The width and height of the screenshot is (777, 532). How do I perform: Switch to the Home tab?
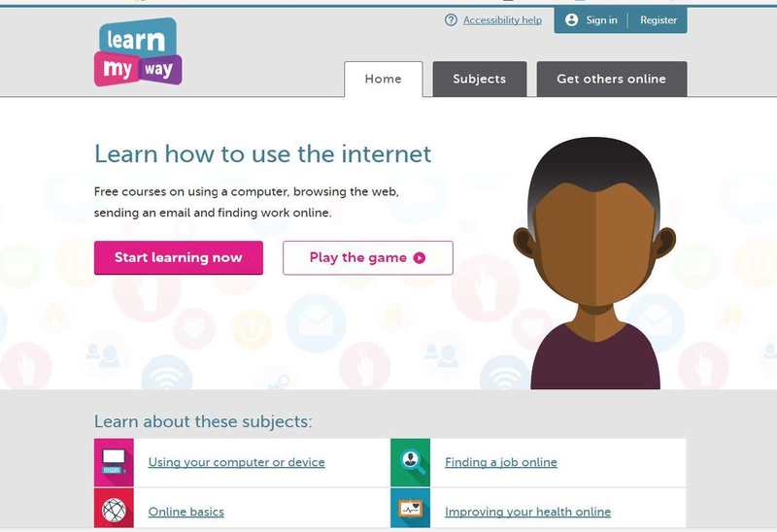pos(383,80)
